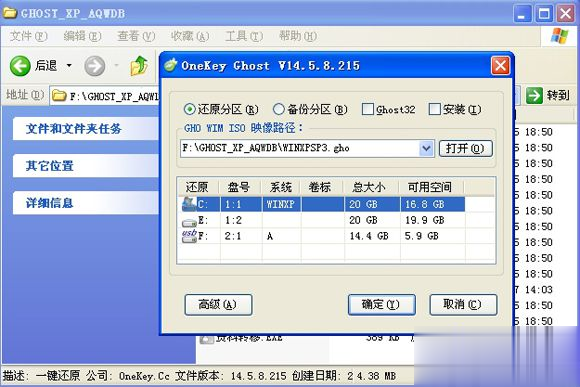Viewport: 580px width, 387px height.
Task: Click the 卷标 column header
Action: (x=321, y=187)
